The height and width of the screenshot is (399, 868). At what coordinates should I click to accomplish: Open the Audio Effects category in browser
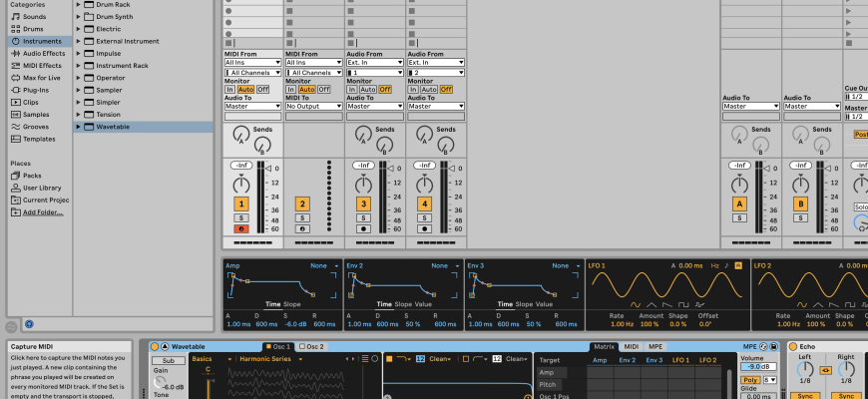point(44,53)
